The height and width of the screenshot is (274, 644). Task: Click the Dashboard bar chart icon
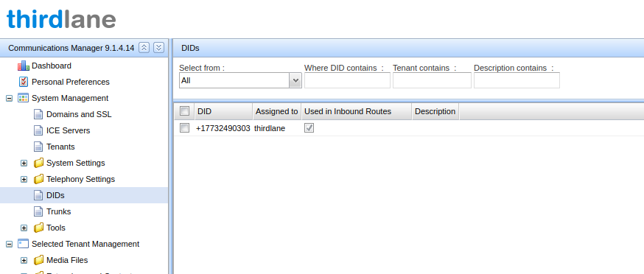tap(24, 66)
